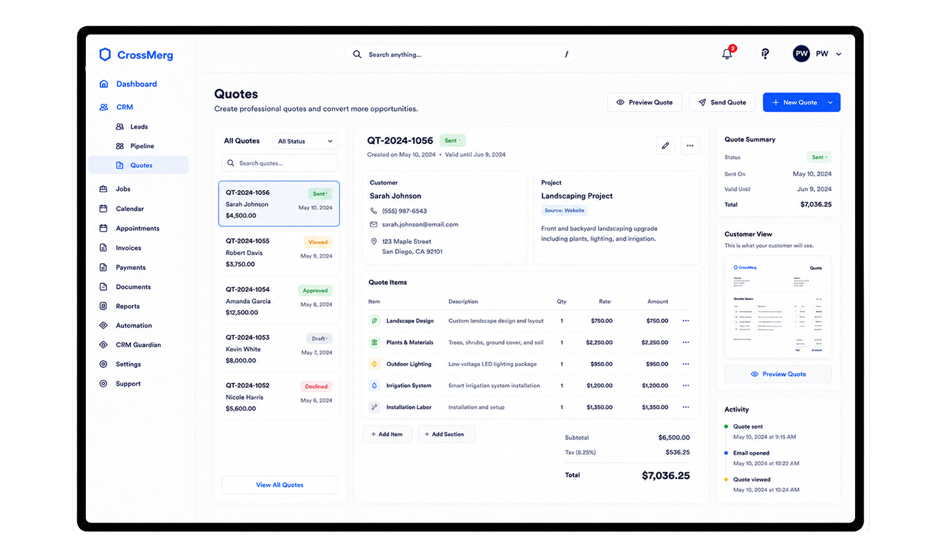Click the Source: Website tag
This screenshot has height=560, width=941.
coord(565,210)
